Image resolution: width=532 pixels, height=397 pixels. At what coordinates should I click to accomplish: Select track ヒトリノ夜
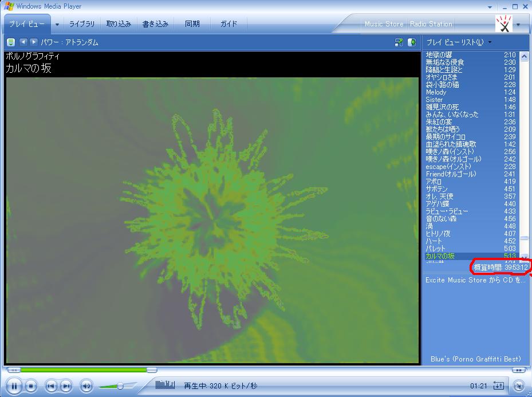point(471,234)
